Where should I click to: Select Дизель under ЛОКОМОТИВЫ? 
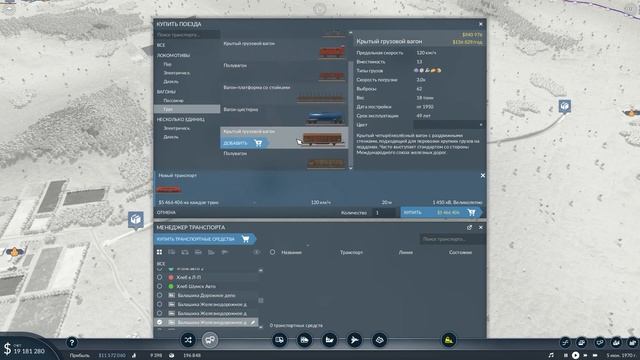[171, 82]
